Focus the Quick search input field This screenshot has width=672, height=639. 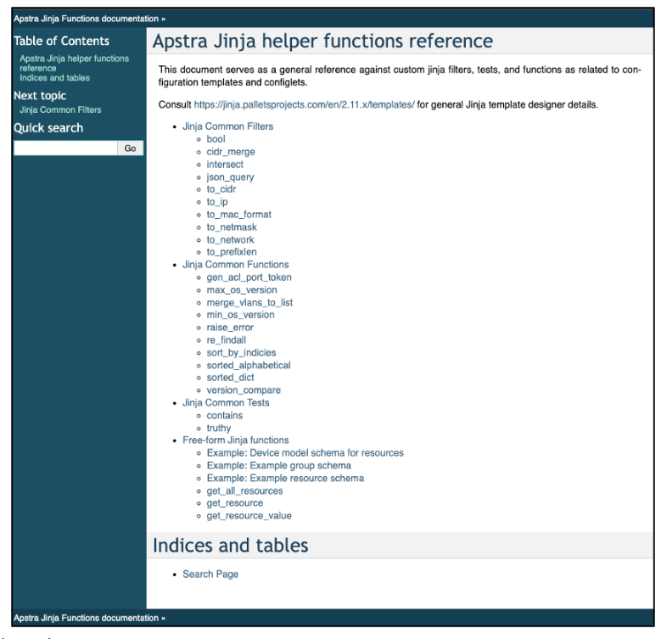coord(65,149)
